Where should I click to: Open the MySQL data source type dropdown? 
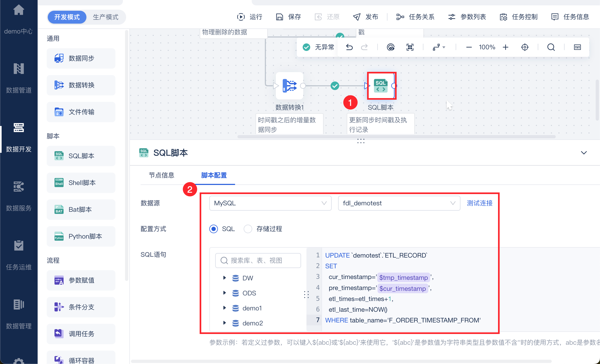[x=270, y=203]
